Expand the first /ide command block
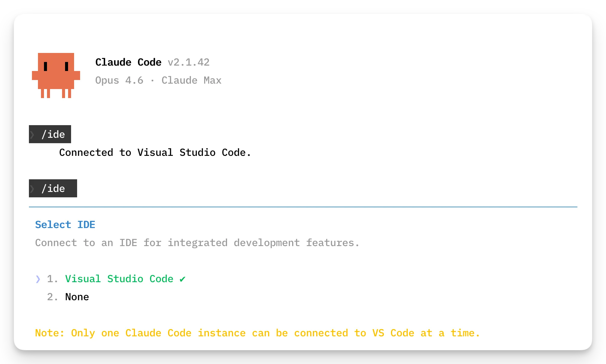 click(x=50, y=134)
